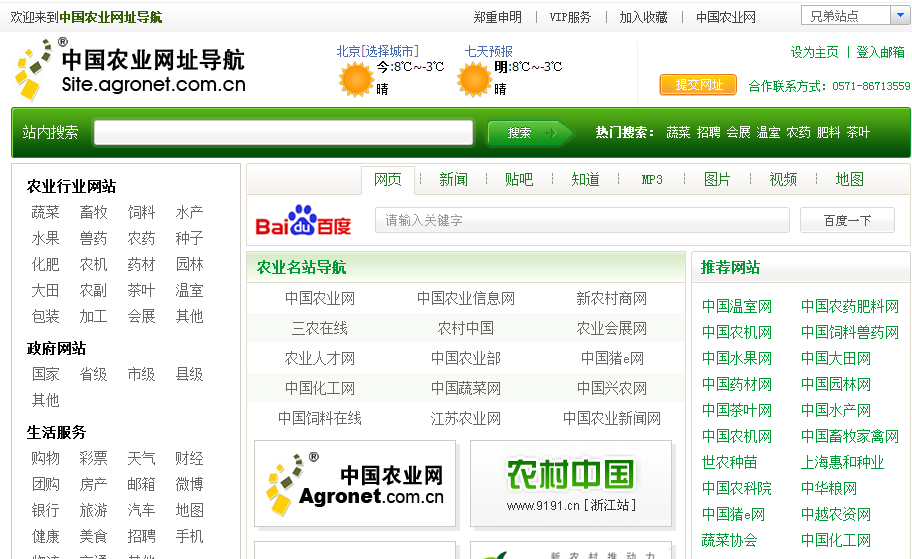Screen dimensions: 912x559
Task: Click the 中国兴农网 link
Action: tap(611, 389)
